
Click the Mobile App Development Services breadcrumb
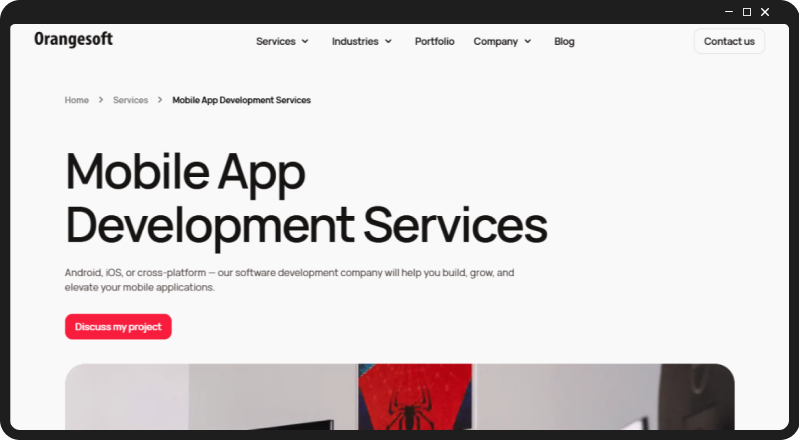(241, 100)
